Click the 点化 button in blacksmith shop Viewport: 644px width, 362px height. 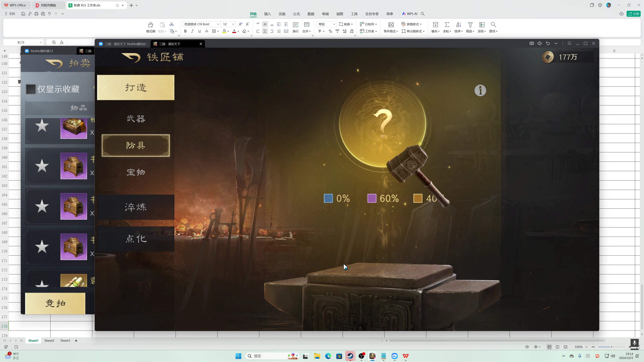pos(136,239)
